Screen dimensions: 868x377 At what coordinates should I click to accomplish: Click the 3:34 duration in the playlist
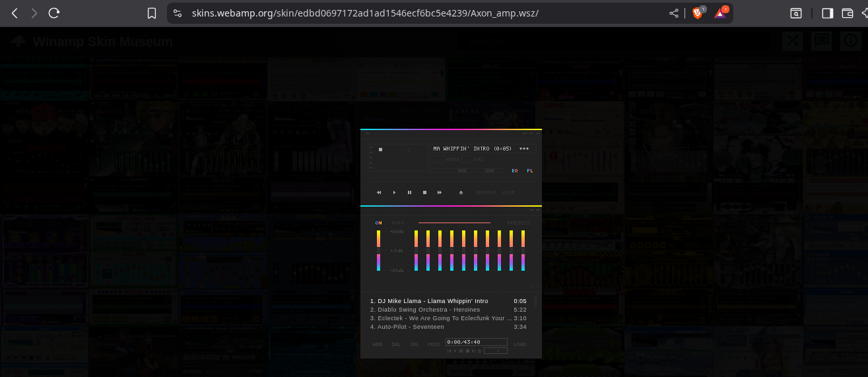pyautogui.click(x=520, y=327)
